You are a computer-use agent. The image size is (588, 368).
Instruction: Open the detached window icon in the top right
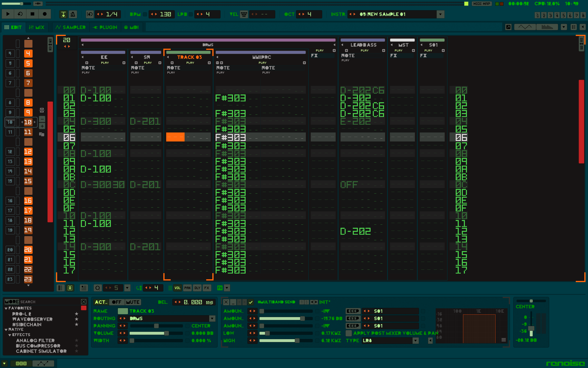click(508, 27)
